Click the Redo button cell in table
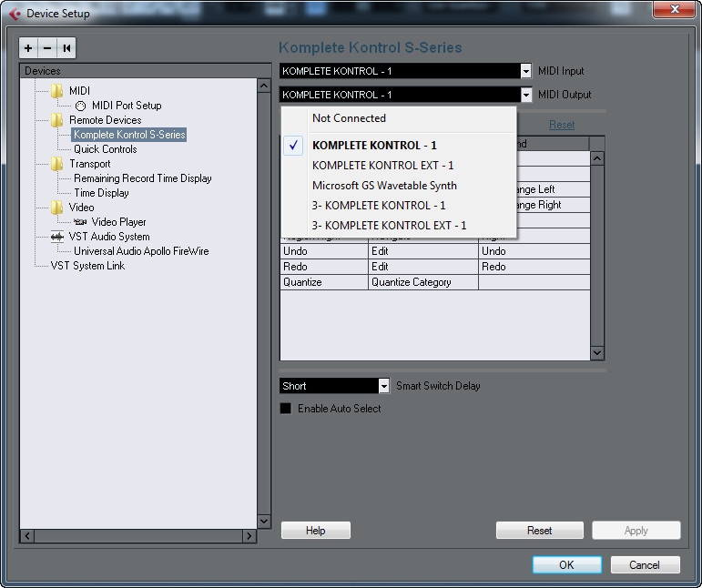This screenshot has height=588, width=702. [324, 267]
